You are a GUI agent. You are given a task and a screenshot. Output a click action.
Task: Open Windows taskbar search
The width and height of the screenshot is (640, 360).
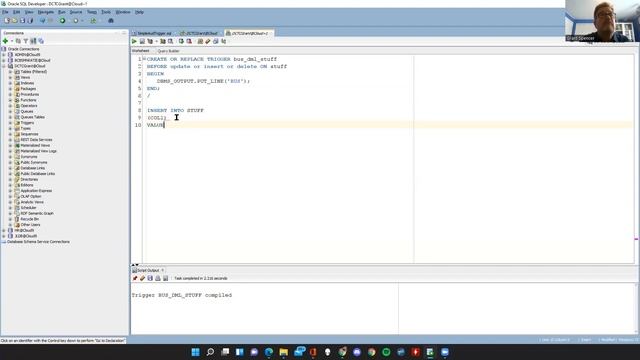[210, 352]
